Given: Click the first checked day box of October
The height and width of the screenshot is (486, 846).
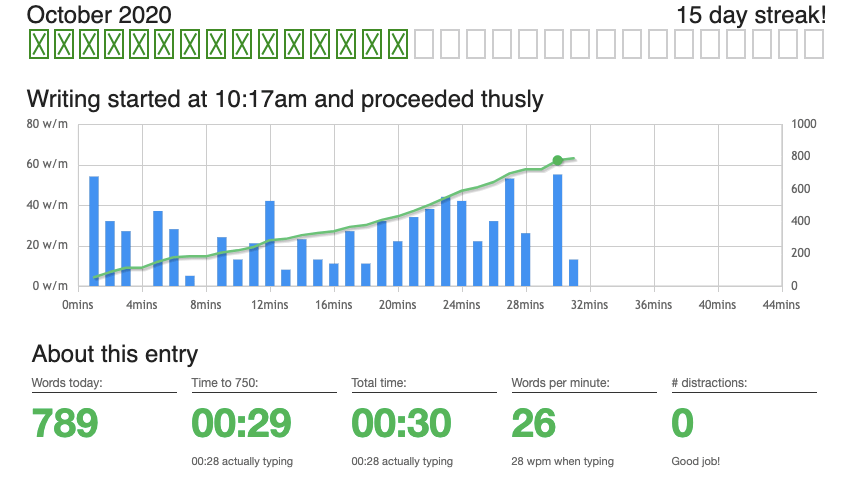Looking at the screenshot, I should point(39,44).
